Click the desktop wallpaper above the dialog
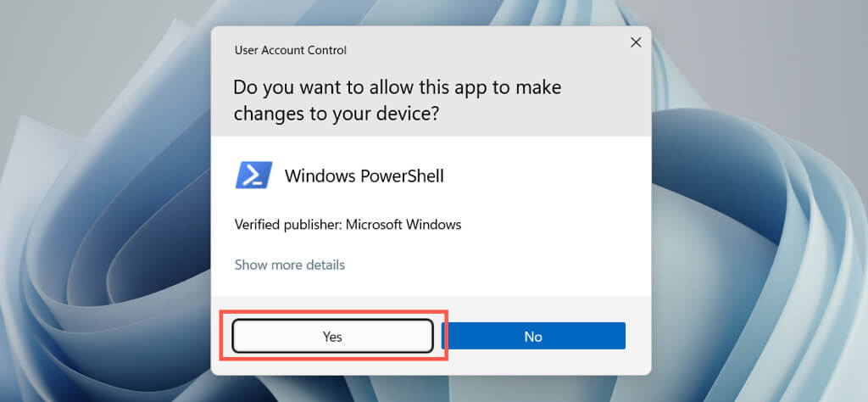 (424, 12)
